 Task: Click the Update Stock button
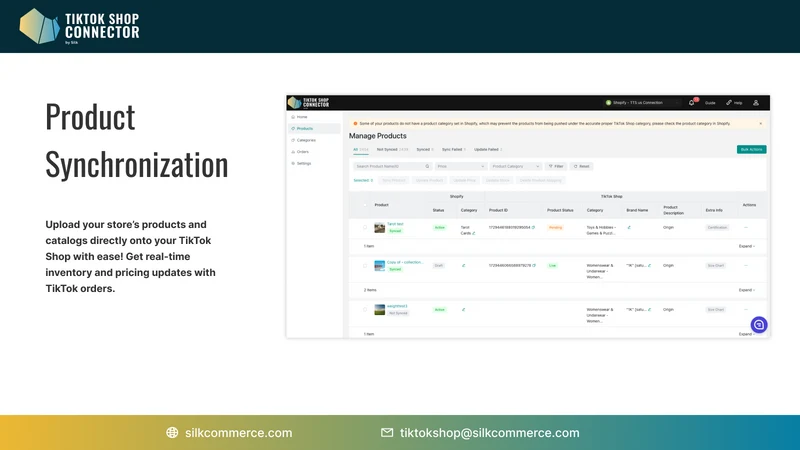(x=497, y=180)
